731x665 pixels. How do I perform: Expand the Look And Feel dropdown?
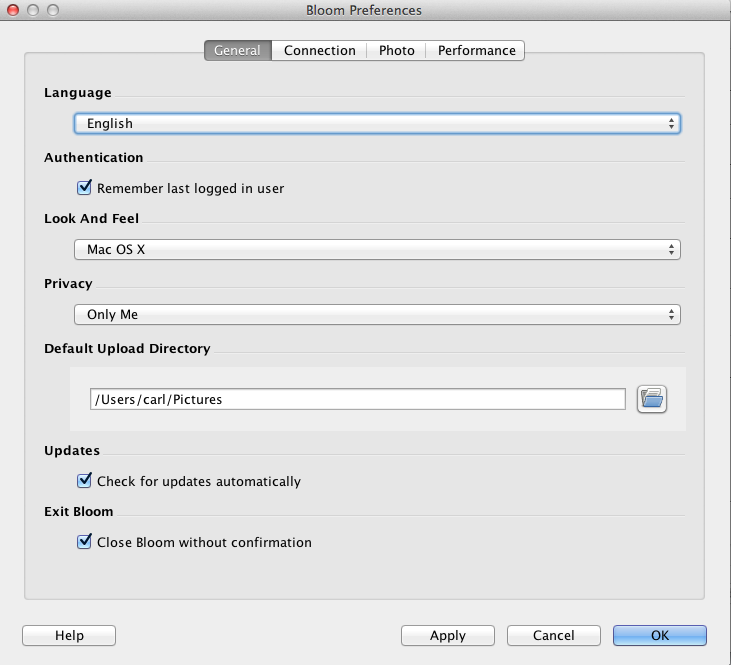(x=377, y=249)
